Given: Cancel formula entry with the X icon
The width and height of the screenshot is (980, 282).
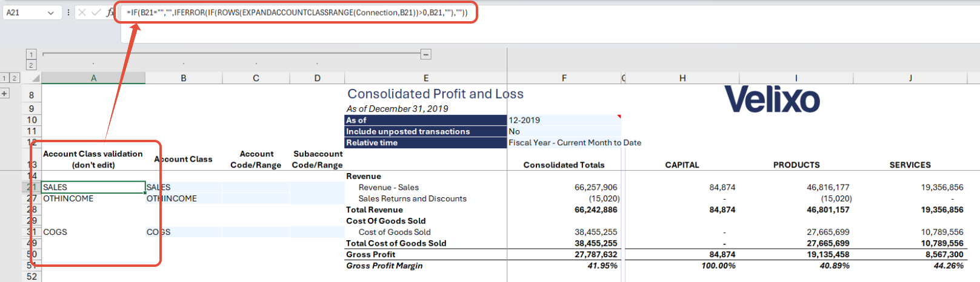Looking at the screenshot, I should point(82,12).
